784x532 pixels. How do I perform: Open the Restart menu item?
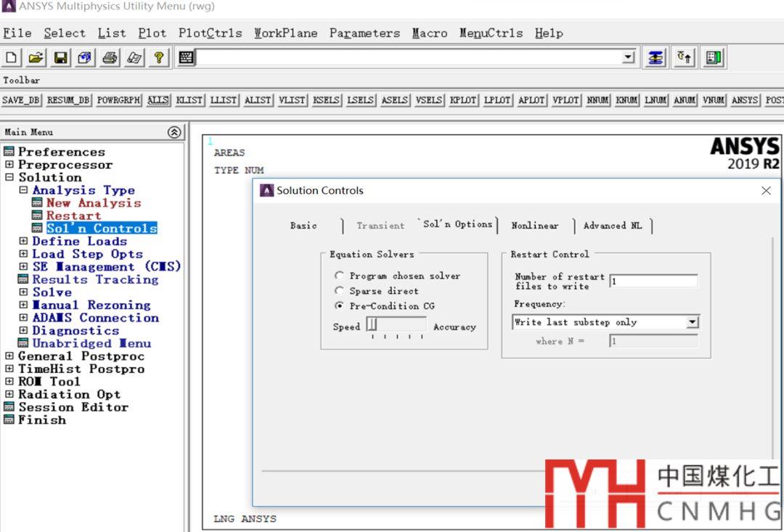click(74, 216)
